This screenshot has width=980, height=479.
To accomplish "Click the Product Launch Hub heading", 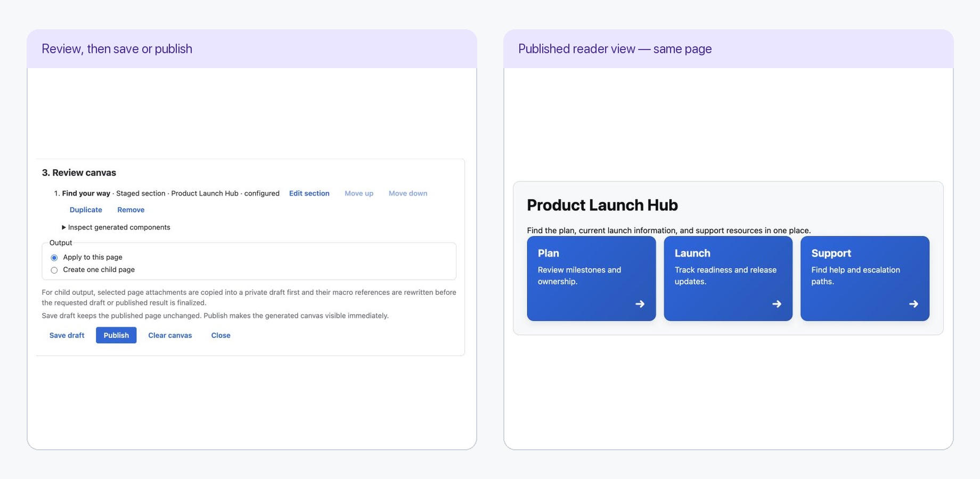I will pyautogui.click(x=602, y=205).
